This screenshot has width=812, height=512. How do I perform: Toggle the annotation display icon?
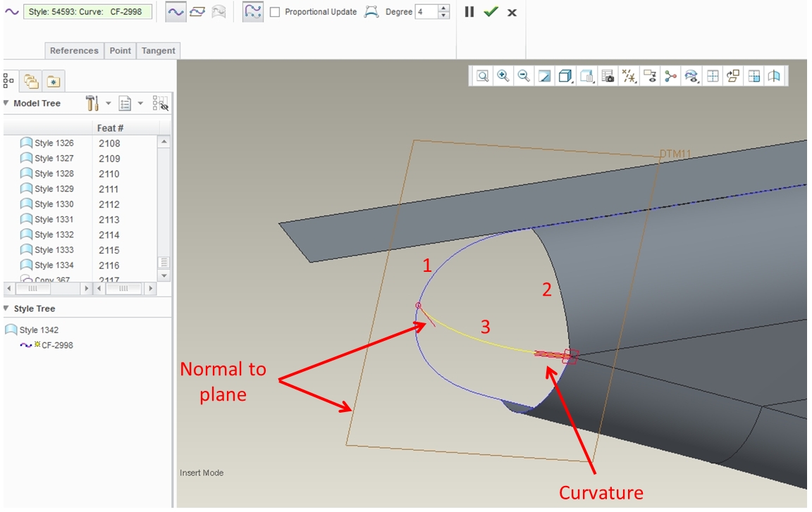650,77
